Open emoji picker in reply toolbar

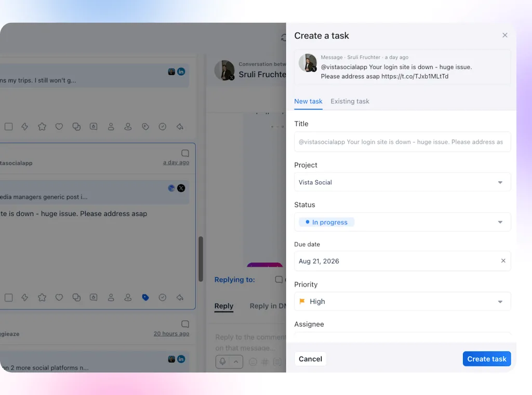click(253, 362)
